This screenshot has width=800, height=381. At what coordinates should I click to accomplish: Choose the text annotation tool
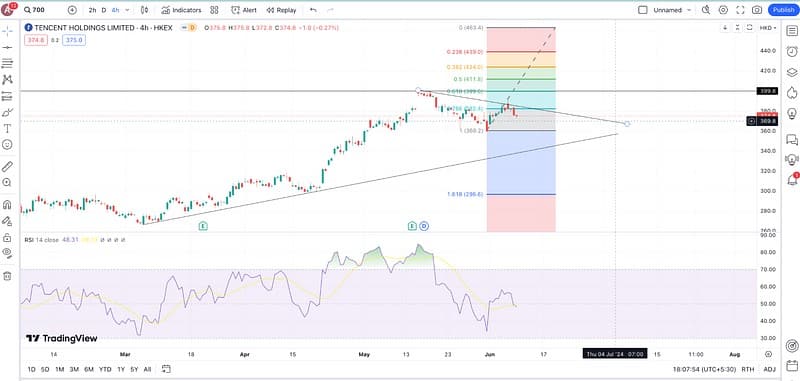click(x=7, y=129)
